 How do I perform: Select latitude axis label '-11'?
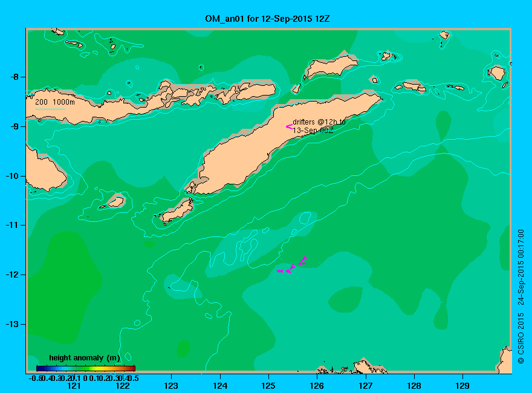[12, 225]
